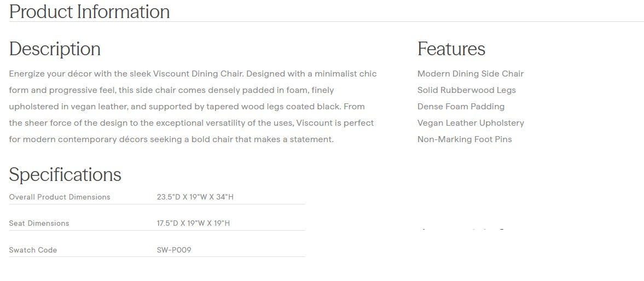The height and width of the screenshot is (281, 644).
Task: Click the Non-Marking Foot Pins feature text
Action: 464,139
